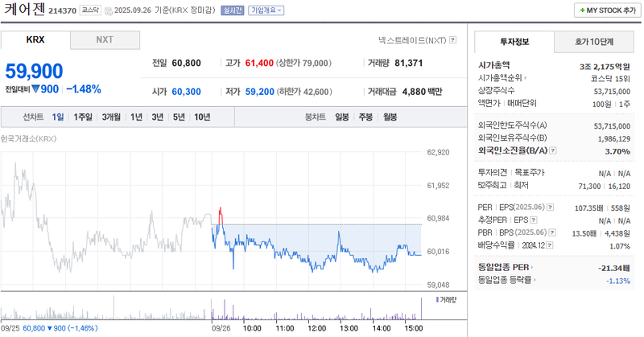
Task: Show the 5년 line chart
Action: 179,117
